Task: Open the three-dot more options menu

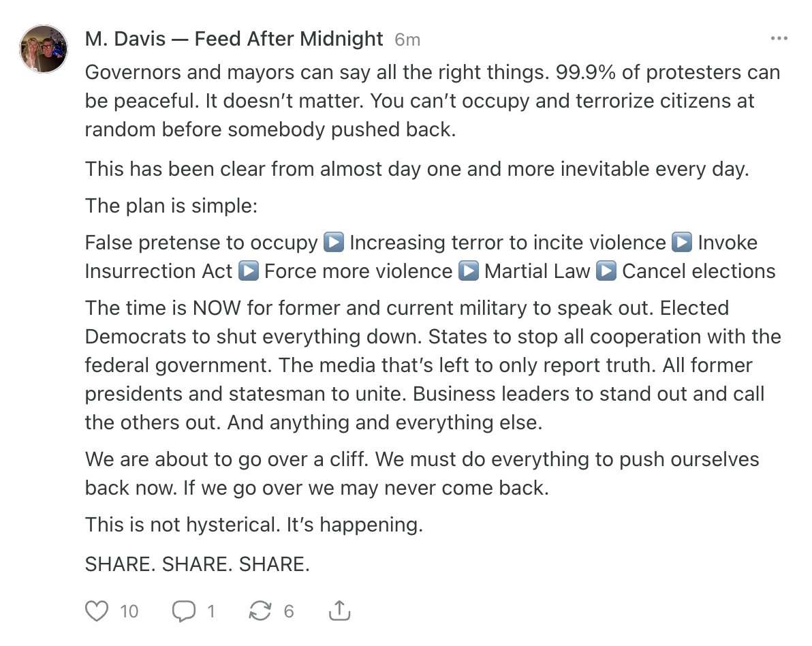Action: pyautogui.click(x=779, y=39)
